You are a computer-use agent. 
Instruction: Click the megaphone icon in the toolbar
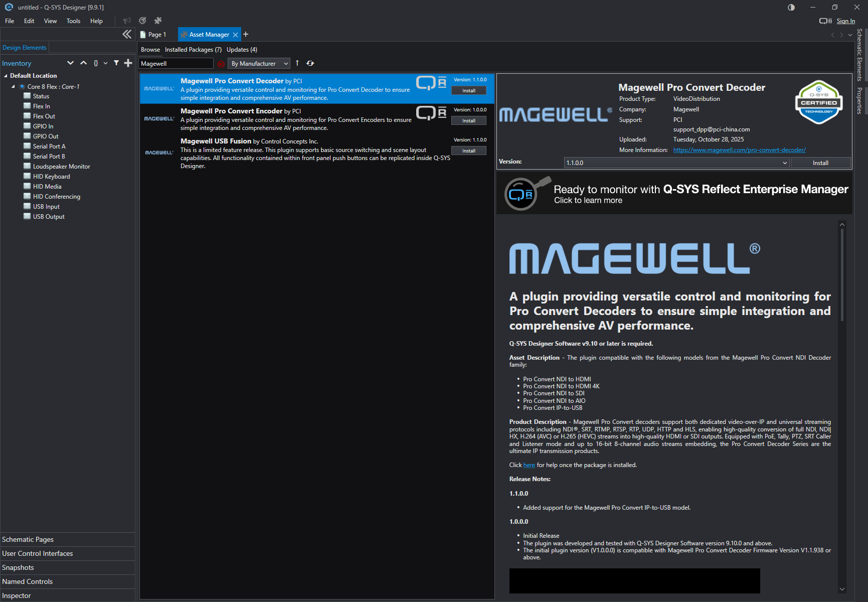coord(127,21)
